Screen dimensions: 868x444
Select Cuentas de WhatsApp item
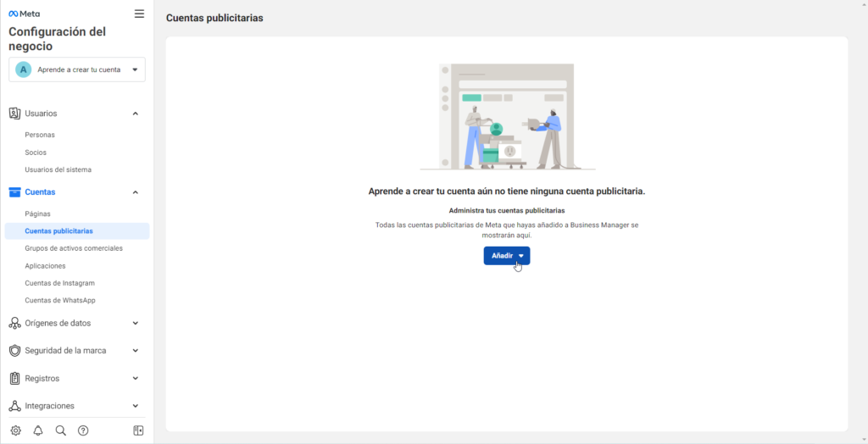click(60, 300)
